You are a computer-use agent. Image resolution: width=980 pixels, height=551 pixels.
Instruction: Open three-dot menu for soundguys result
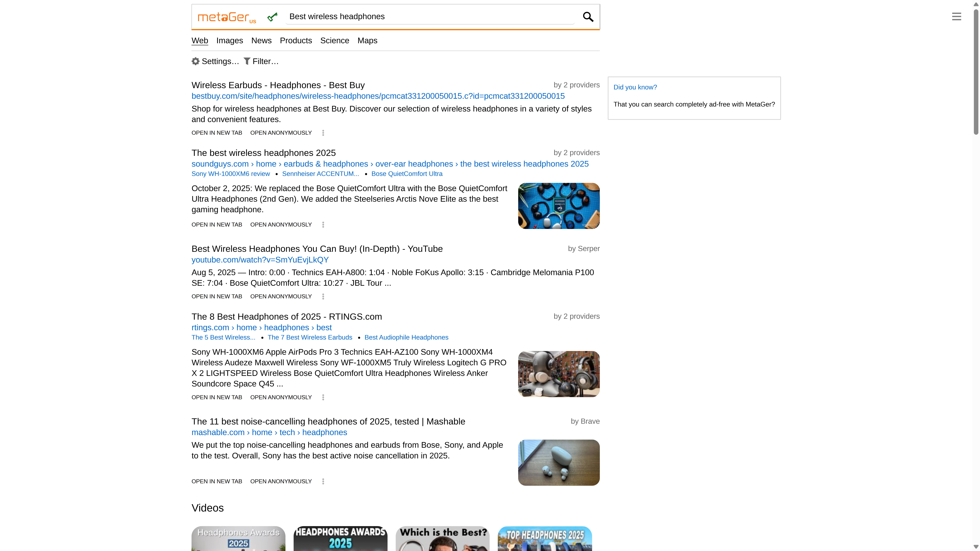click(323, 225)
